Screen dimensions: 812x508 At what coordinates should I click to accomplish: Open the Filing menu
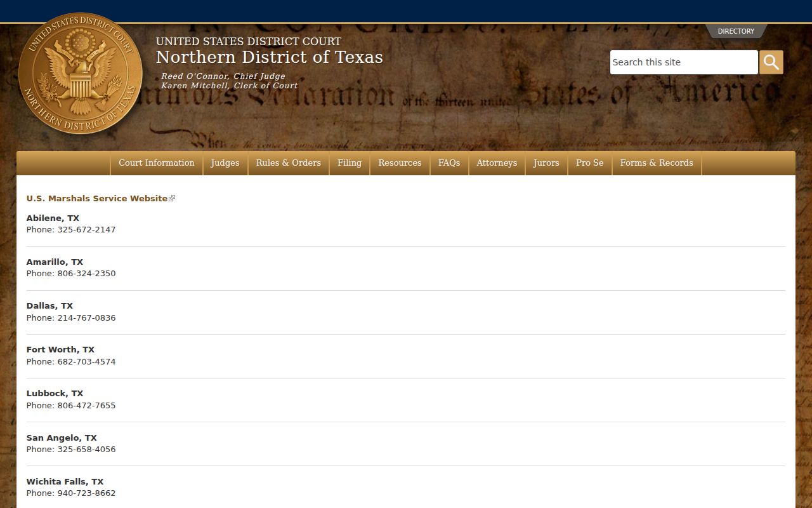[350, 163]
